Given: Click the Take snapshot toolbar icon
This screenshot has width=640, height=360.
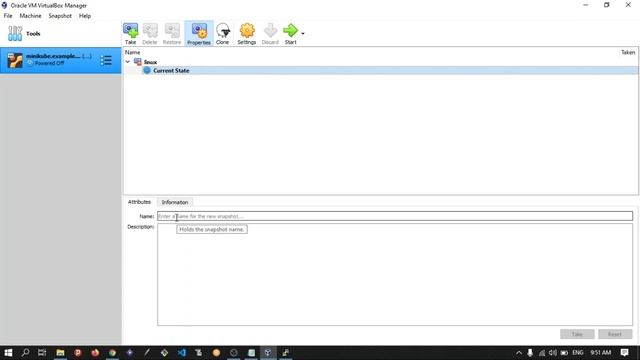Looking at the screenshot, I should 131,33.
